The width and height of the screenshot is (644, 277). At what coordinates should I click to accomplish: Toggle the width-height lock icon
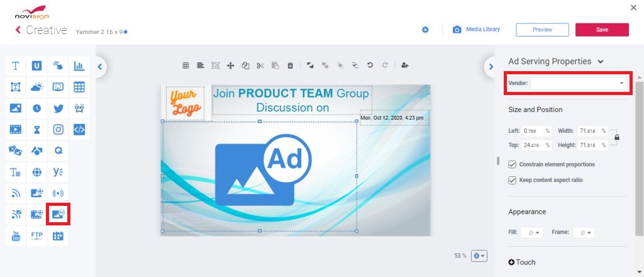[x=616, y=137]
